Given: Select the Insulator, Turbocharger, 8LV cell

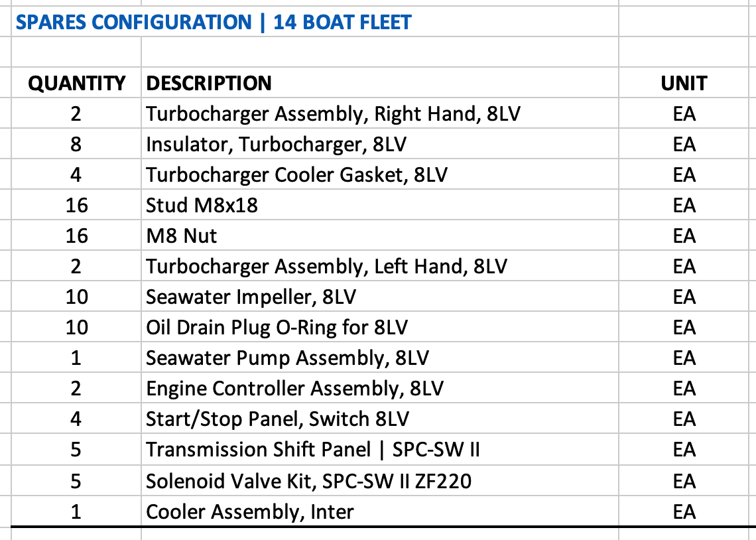Looking at the screenshot, I should coord(380,144).
